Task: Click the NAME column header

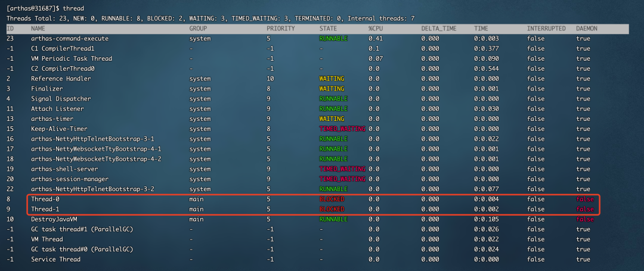Action: 38,29
